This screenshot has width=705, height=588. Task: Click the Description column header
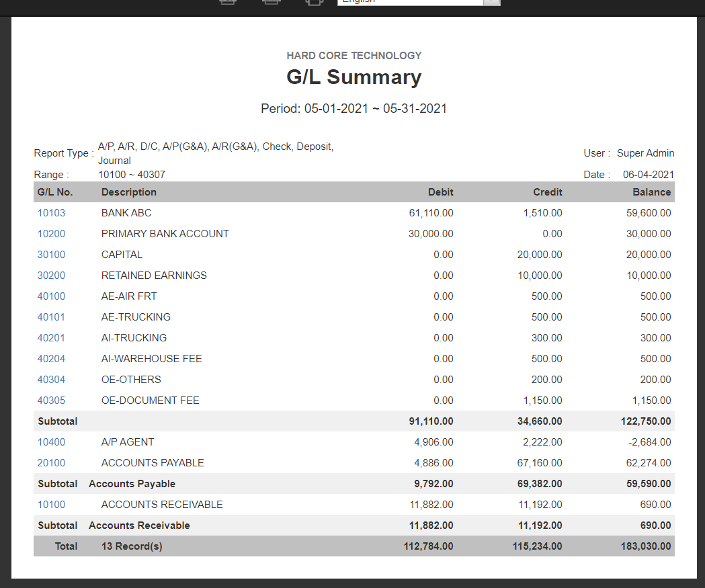click(129, 192)
